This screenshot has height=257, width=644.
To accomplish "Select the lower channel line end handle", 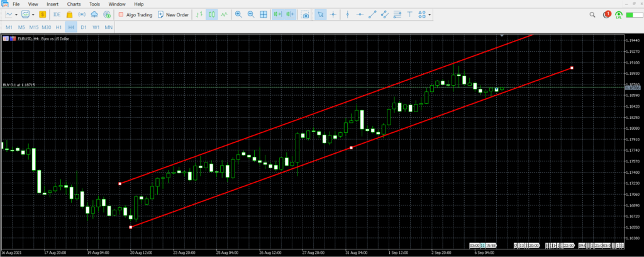I will pyautogui.click(x=571, y=67).
